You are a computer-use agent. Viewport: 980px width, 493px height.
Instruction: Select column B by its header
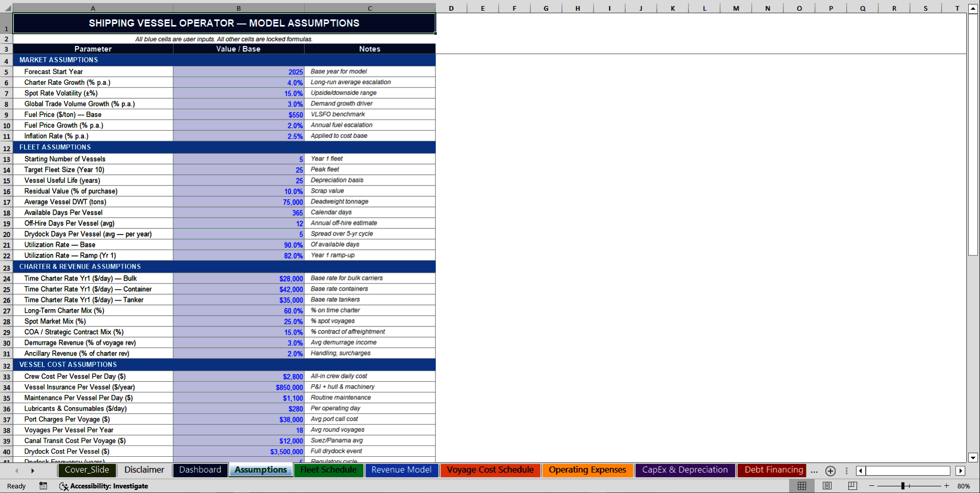coord(238,8)
